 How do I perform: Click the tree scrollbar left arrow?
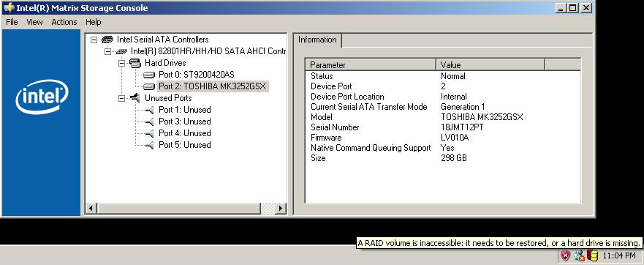91,208
